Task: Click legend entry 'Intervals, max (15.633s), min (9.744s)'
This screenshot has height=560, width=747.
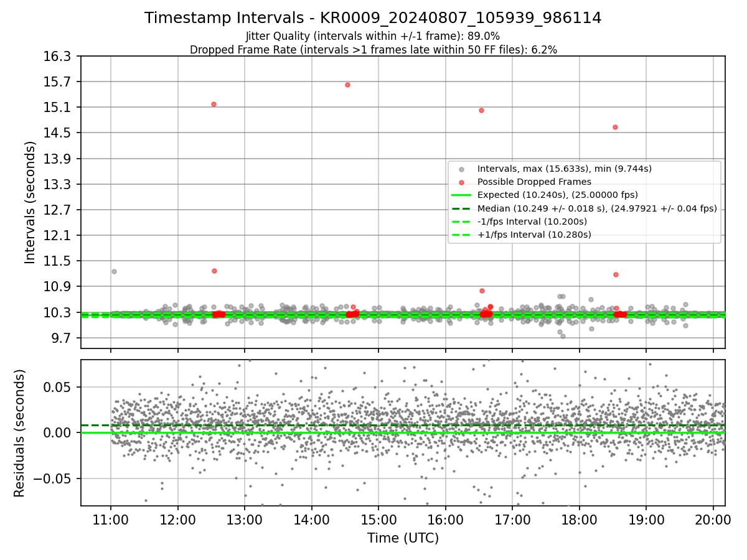Action: pos(565,169)
